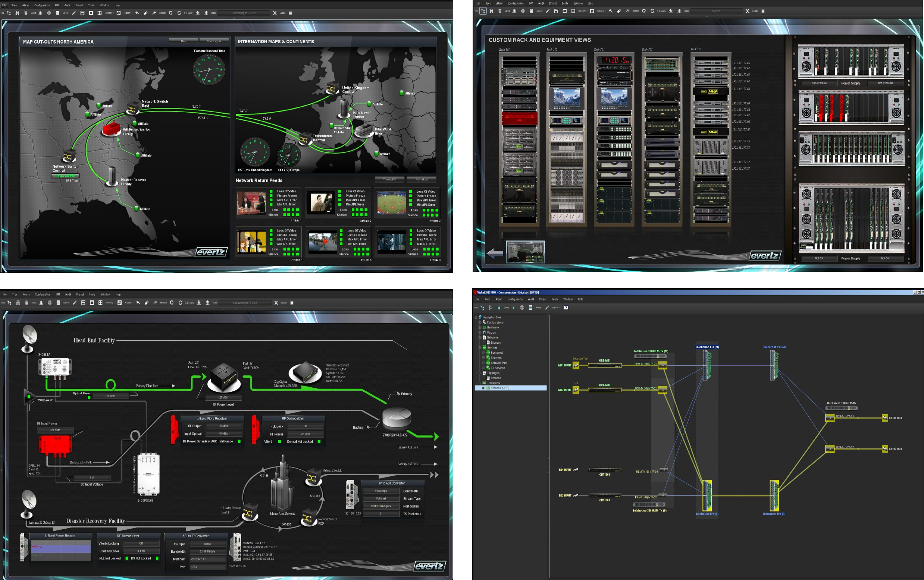Viewport: 924px width, 580px height.
Task: Click the ThumbLINK button
Action: click(389, 179)
